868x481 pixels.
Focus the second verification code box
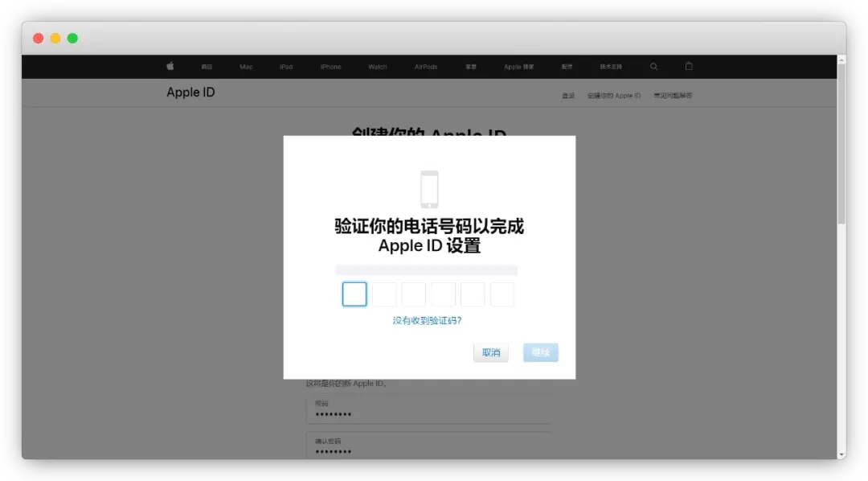click(x=383, y=294)
